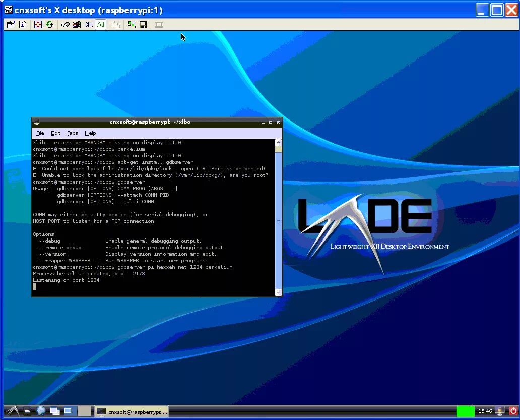520x420 pixels.
Task: Launch the file manager from the panel
Action: click(28, 411)
